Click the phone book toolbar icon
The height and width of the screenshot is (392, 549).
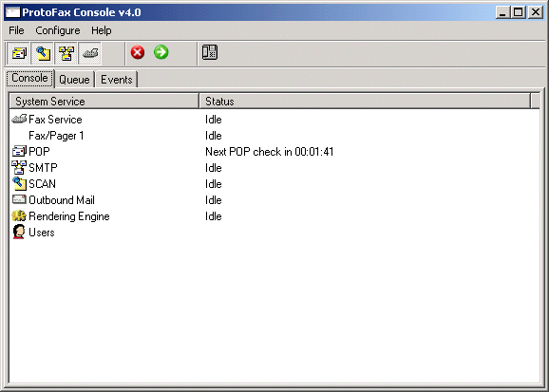click(210, 52)
